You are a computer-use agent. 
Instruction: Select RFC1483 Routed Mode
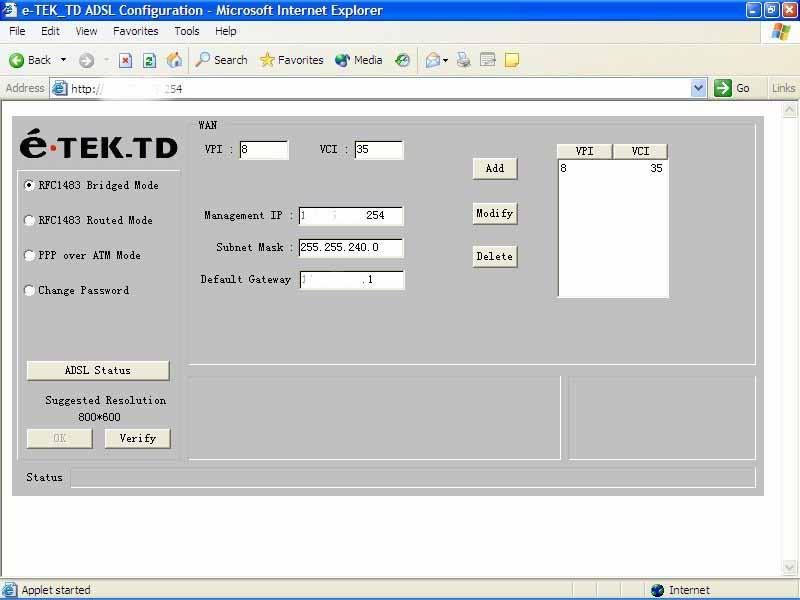pos(30,220)
